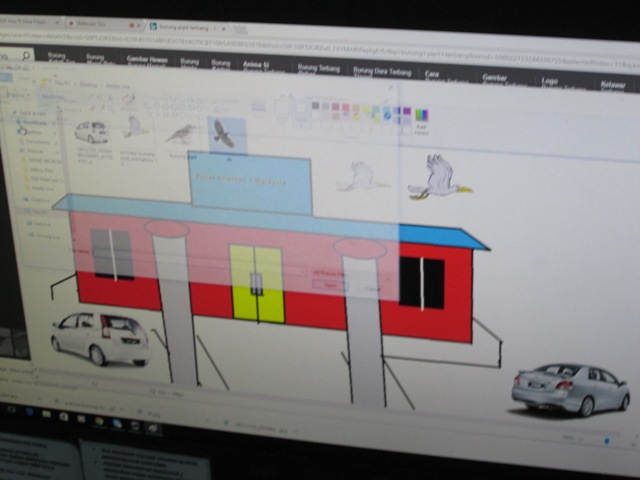640x480 pixels.
Task: Open the picture file type dropdown
Action: tap(350, 274)
